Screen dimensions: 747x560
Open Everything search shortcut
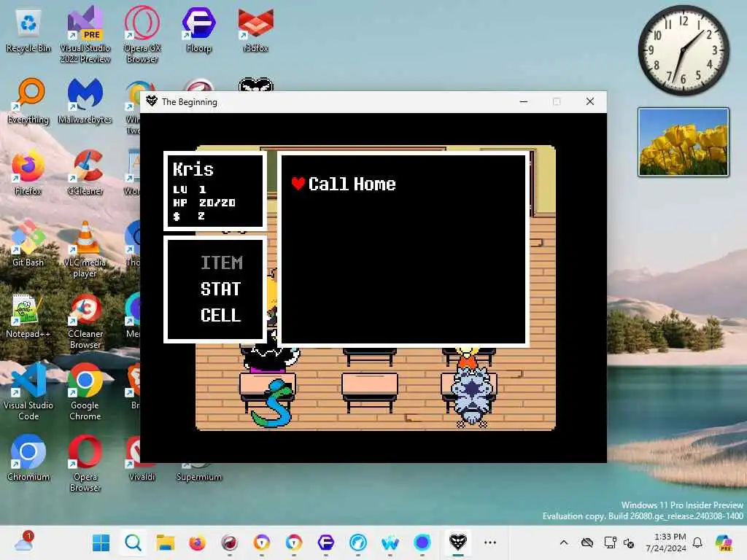28,101
